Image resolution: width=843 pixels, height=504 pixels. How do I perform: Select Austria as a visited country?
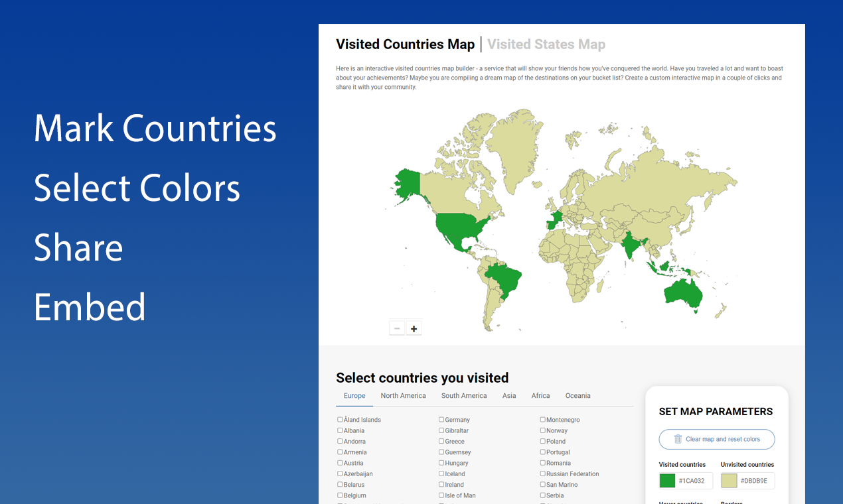[340, 463]
